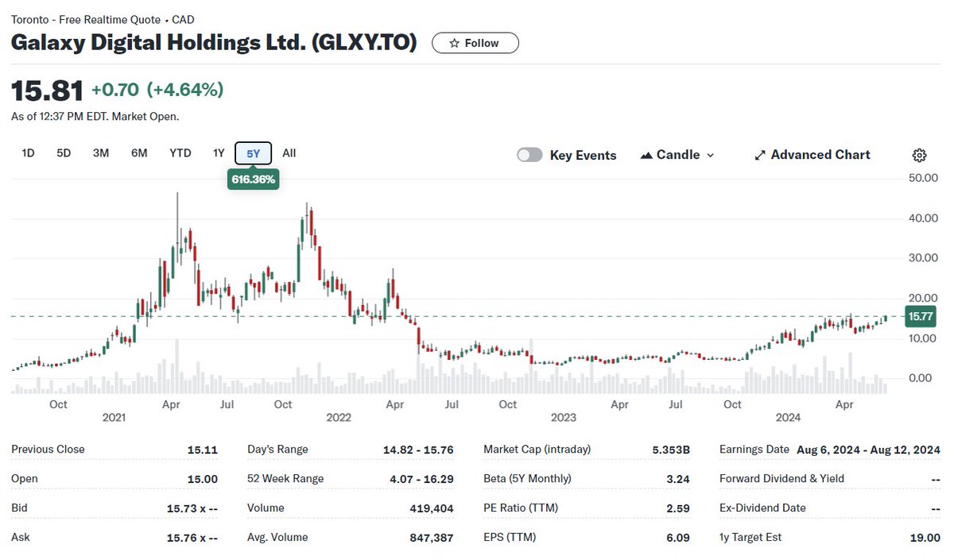The width and height of the screenshot is (954, 560).
Task: Click the Beta (5Y Monthly) value 3.24
Action: 679,478
